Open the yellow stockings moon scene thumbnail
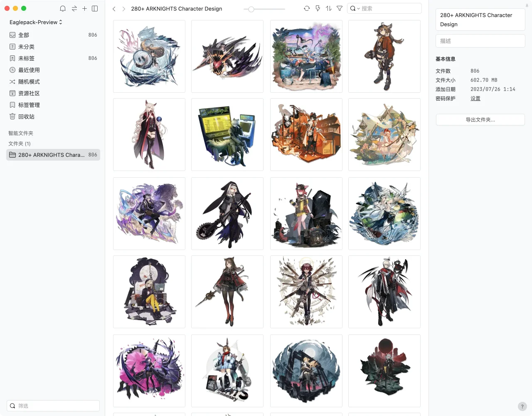 pos(149,292)
